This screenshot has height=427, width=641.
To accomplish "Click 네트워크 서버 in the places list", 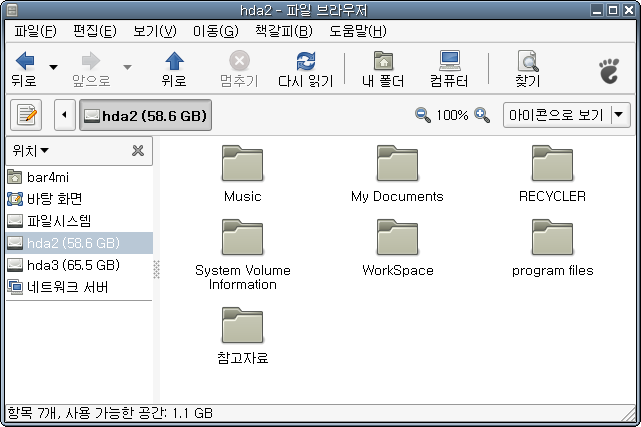I will click(67, 287).
